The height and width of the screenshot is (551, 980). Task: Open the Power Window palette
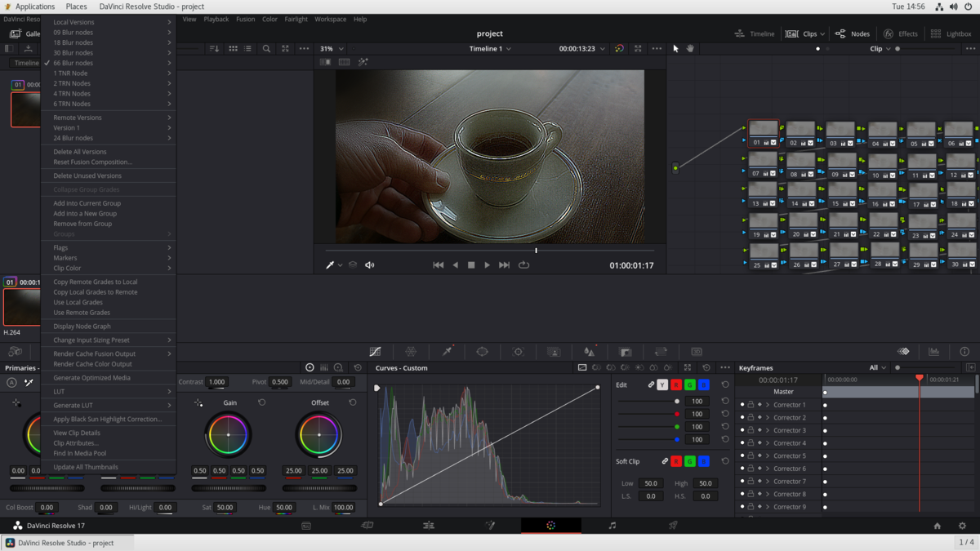click(x=483, y=352)
